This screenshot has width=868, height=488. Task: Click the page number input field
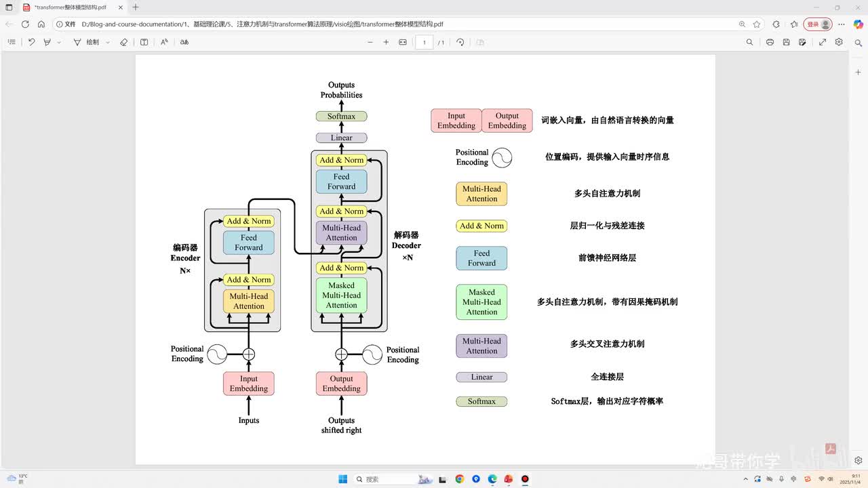(425, 42)
